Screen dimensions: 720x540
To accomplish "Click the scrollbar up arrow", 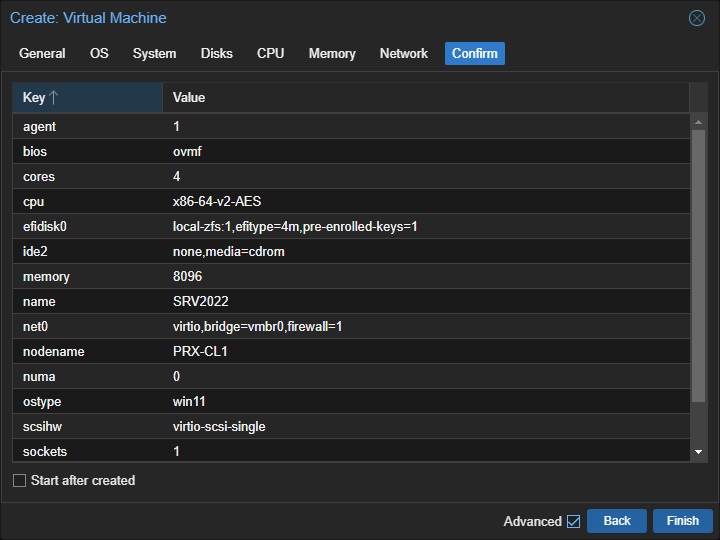I will coord(698,122).
